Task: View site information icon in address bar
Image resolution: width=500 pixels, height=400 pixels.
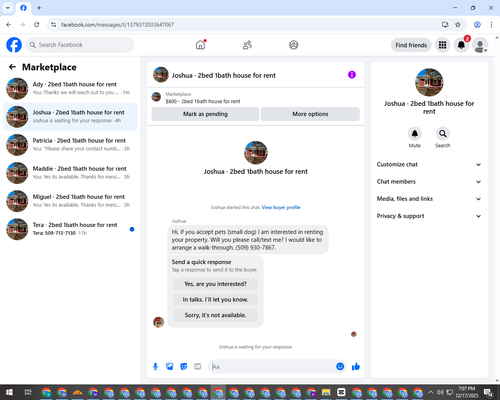Action: (x=53, y=24)
